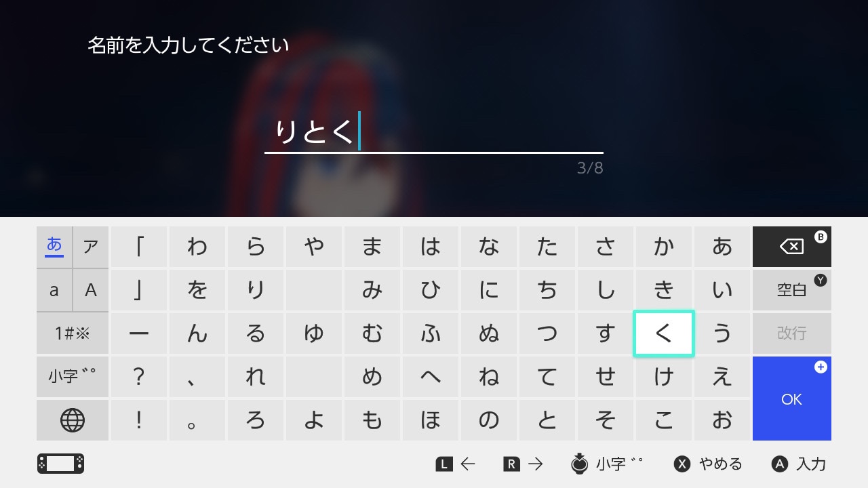Confirm the name with OK button
This screenshot has width=868, height=488.
(791, 399)
